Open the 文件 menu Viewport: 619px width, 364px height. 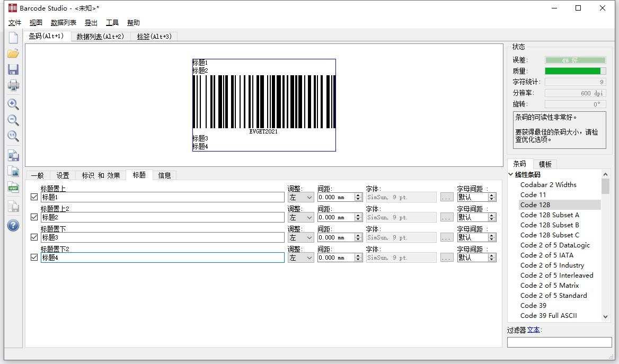point(15,22)
